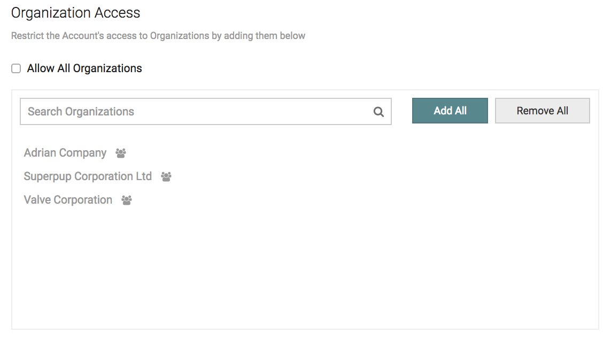Click the Search Organizations placeholder text
The width and height of the screenshot is (611, 364).
[81, 112]
